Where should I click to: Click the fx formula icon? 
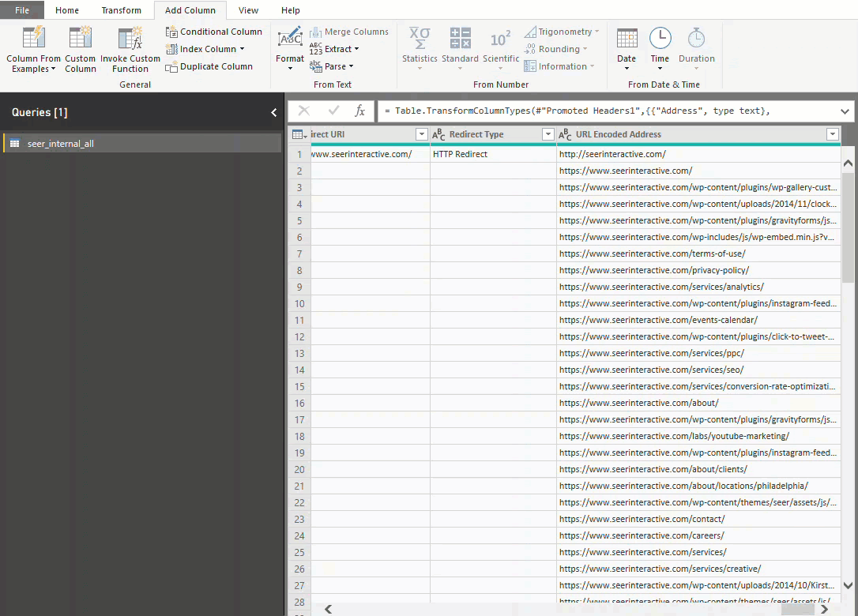(360, 111)
